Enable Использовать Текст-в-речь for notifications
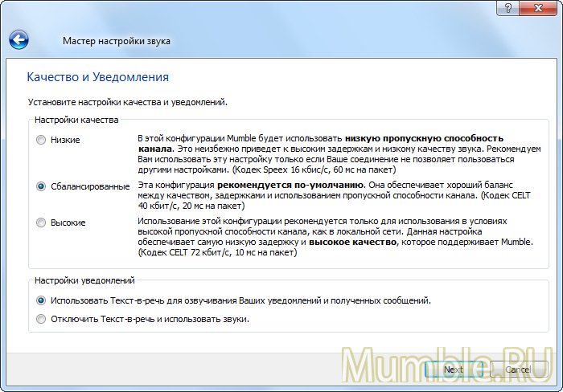Screen dimensions: 563x392 42,300
